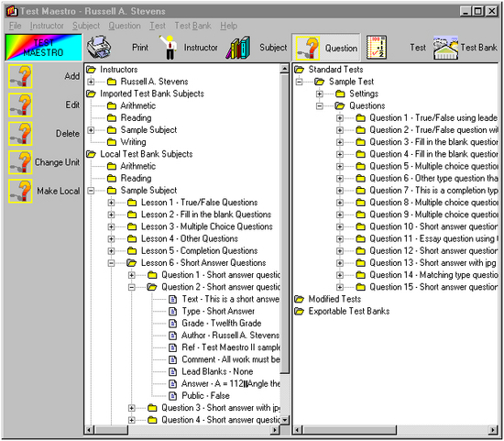Select the Subject books icon
Screen dimensions: 504x441
pyautogui.click(x=238, y=48)
